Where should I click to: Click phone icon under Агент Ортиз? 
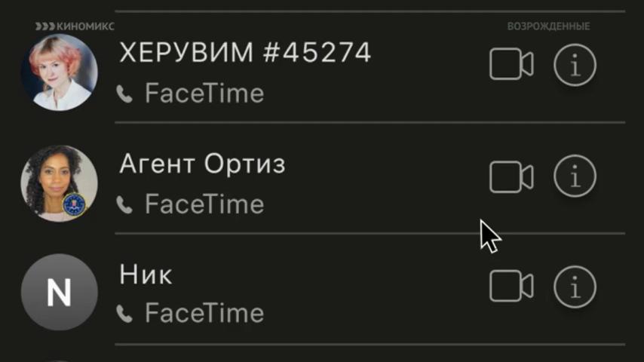click(x=124, y=204)
